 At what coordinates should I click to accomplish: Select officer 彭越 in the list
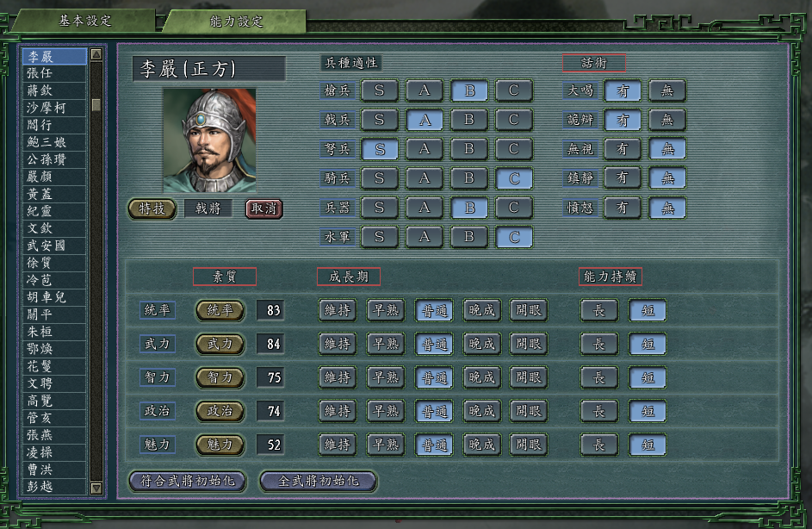pyautogui.click(x=54, y=487)
